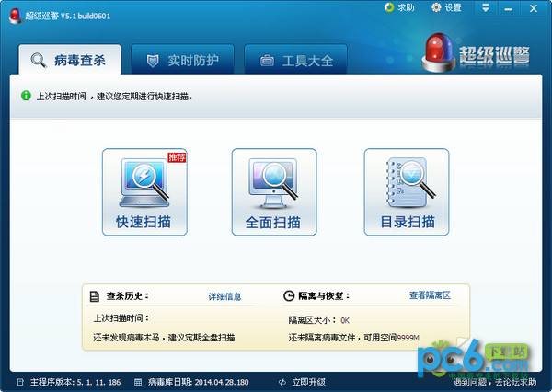Click the 病毒库日期: 2014.04.28.180 text
The height and width of the screenshot is (392, 552).
click(x=198, y=382)
